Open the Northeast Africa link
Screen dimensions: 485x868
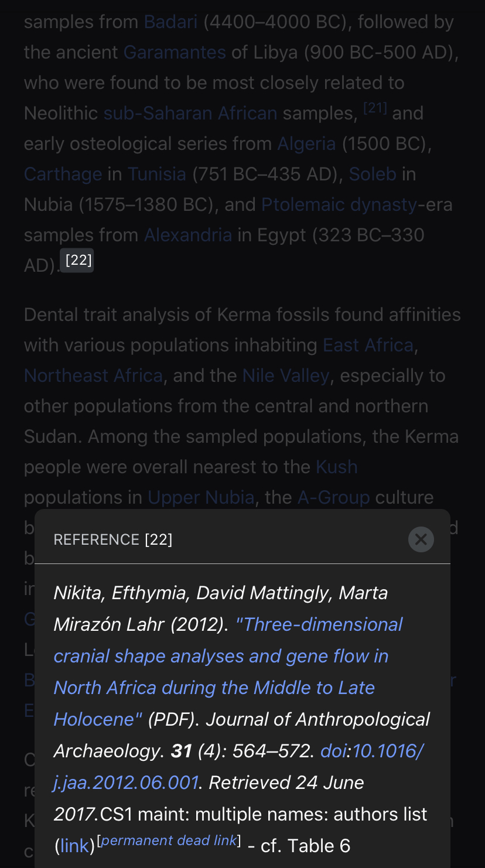coord(93,375)
